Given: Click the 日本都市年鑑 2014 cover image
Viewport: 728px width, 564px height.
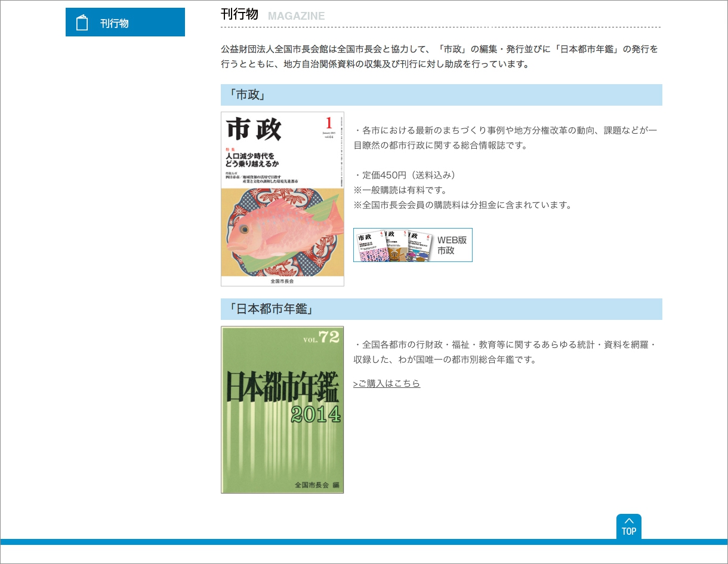Looking at the screenshot, I should (x=282, y=409).
